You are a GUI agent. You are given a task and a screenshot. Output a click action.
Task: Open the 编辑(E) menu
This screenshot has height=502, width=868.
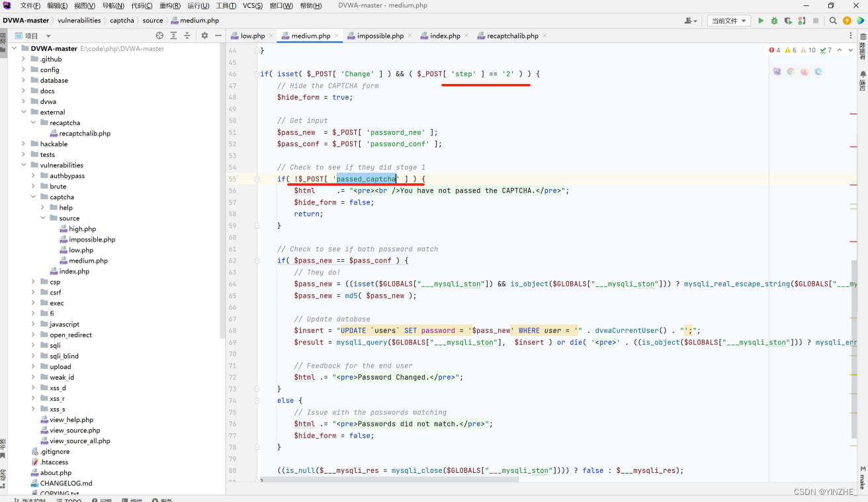pos(58,5)
